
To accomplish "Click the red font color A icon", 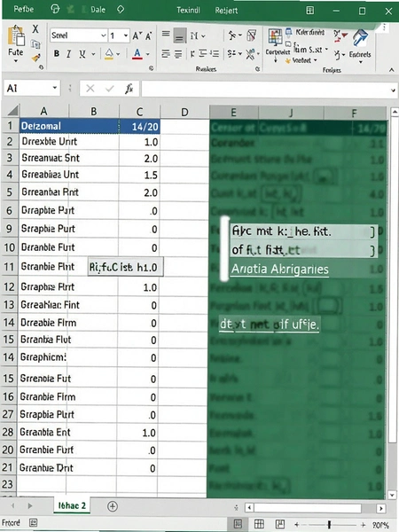I will coord(137,53).
